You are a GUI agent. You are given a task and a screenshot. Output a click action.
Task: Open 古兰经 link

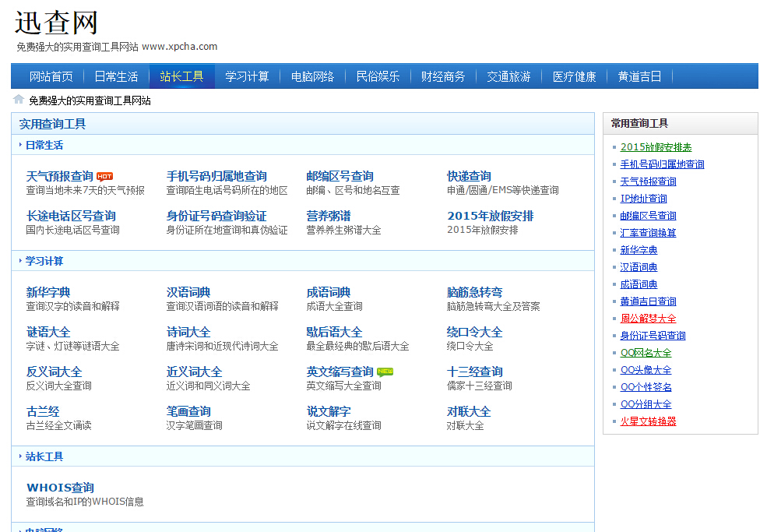(x=43, y=411)
